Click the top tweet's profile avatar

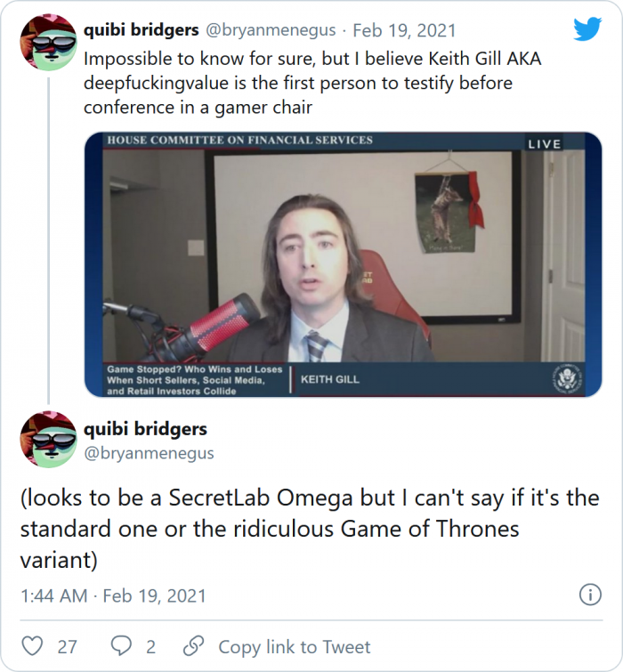point(47,42)
